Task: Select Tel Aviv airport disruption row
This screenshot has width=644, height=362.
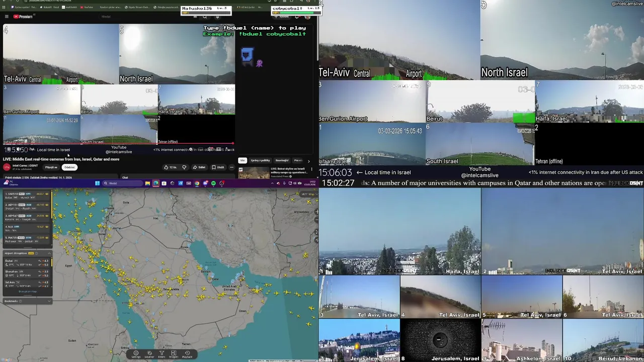Action: (27, 284)
